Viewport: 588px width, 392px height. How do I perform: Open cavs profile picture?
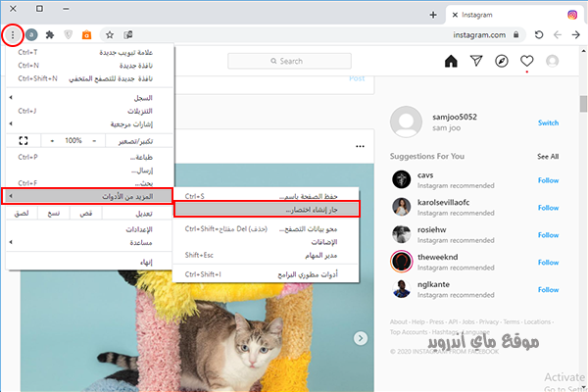(402, 179)
